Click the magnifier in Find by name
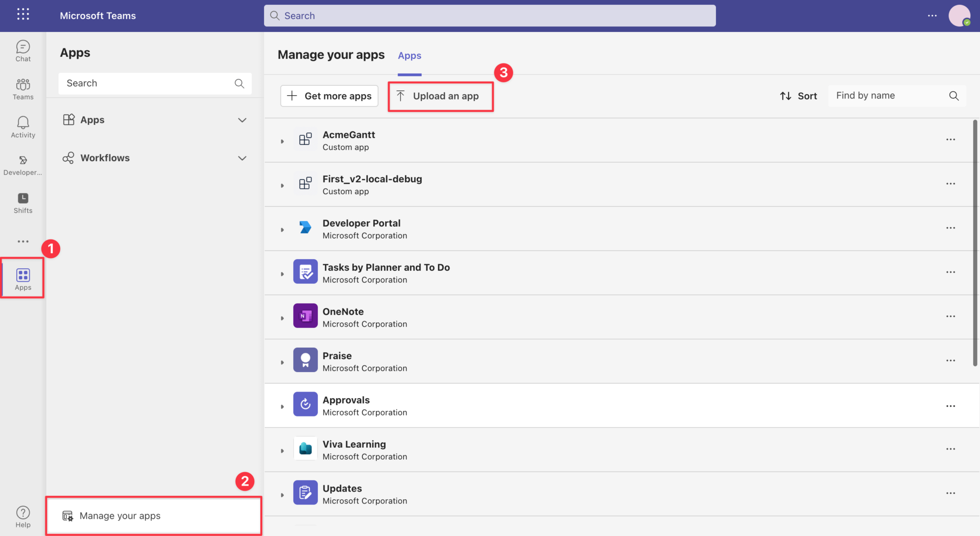Screen dimensions: 980x536 click(954, 96)
